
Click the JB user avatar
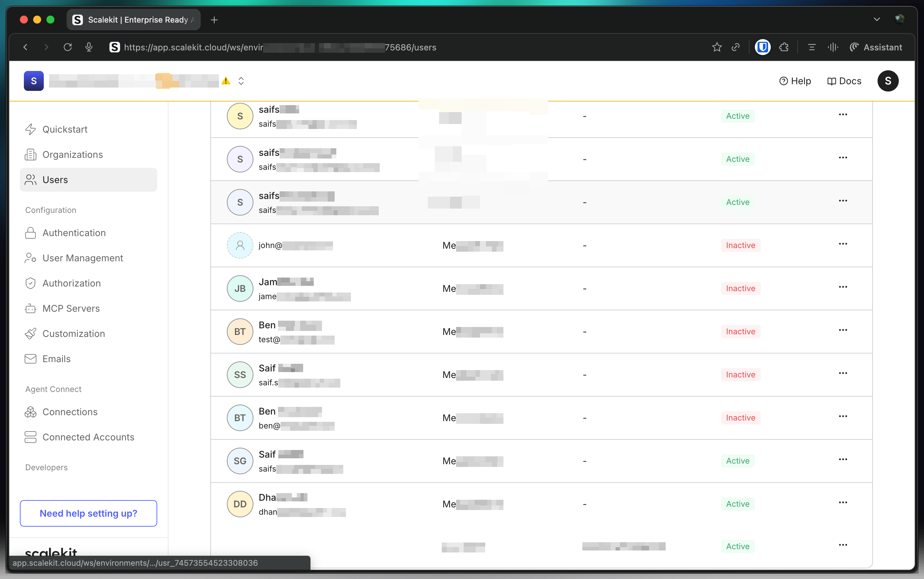pyautogui.click(x=240, y=289)
